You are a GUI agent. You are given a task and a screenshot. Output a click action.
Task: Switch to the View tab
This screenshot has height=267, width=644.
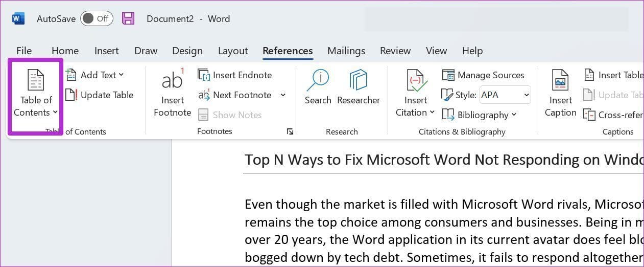(x=436, y=51)
